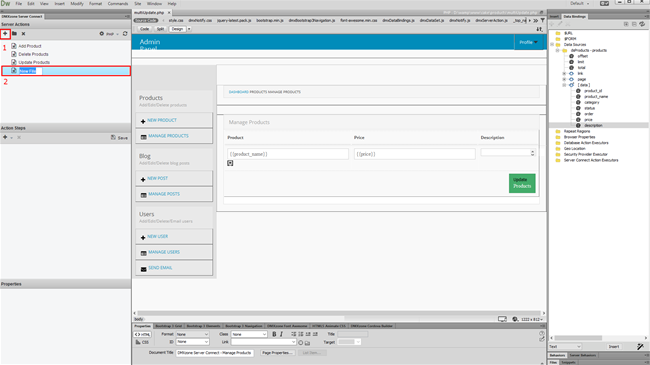The image size is (650, 365).
Task: Show more related files with chevron arrows
Action: (536, 20)
